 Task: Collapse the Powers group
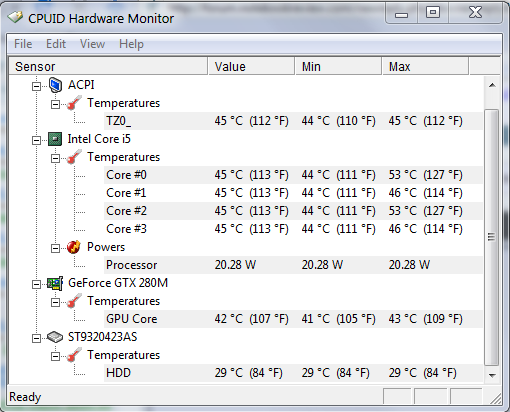point(55,248)
